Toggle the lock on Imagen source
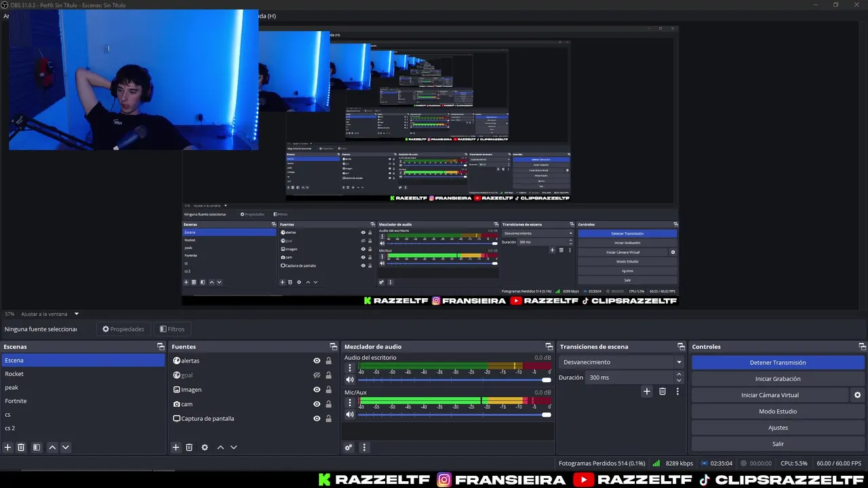868x488 pixels. pos(329,390)
